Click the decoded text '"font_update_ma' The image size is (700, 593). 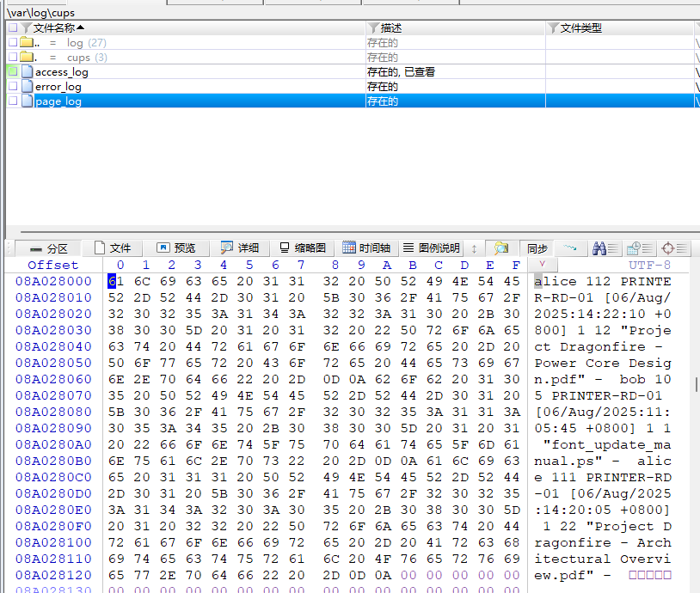pos(607,445)
